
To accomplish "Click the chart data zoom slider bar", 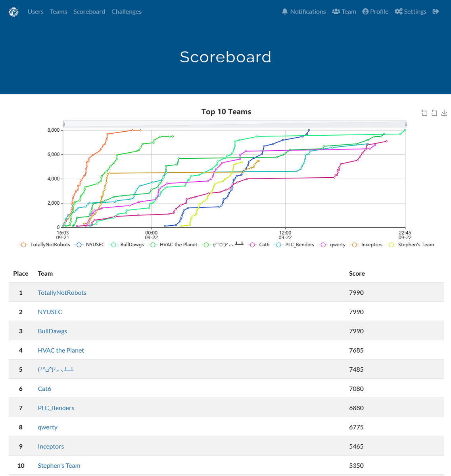I will tap(234, 125).
